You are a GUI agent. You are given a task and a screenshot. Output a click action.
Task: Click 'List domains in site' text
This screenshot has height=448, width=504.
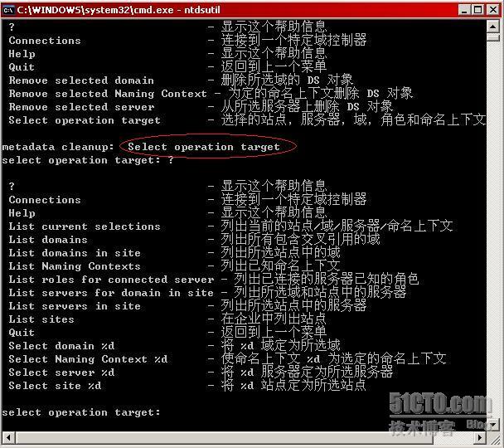point(75,253)
